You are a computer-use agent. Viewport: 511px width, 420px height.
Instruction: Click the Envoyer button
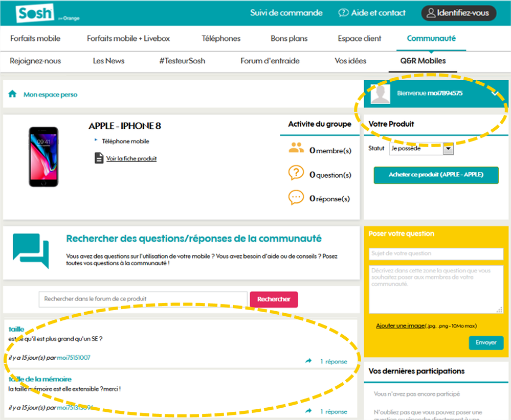(x=486, y=343)
